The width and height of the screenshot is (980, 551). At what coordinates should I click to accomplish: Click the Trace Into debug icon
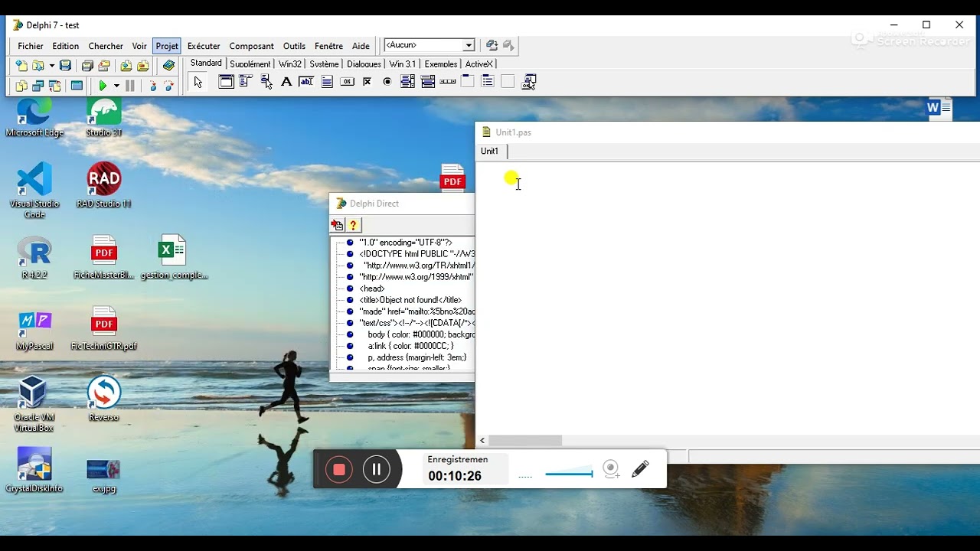(153, 86)
